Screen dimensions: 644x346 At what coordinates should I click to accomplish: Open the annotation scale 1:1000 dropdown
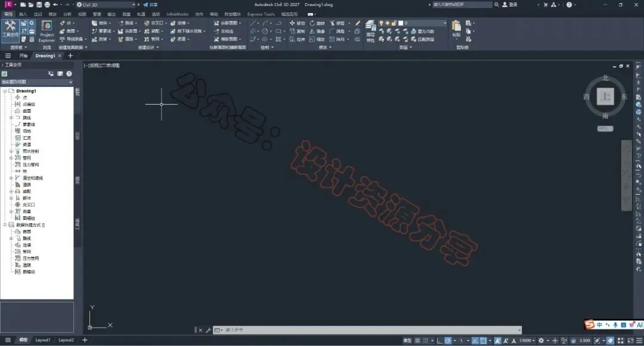(527, 340)
